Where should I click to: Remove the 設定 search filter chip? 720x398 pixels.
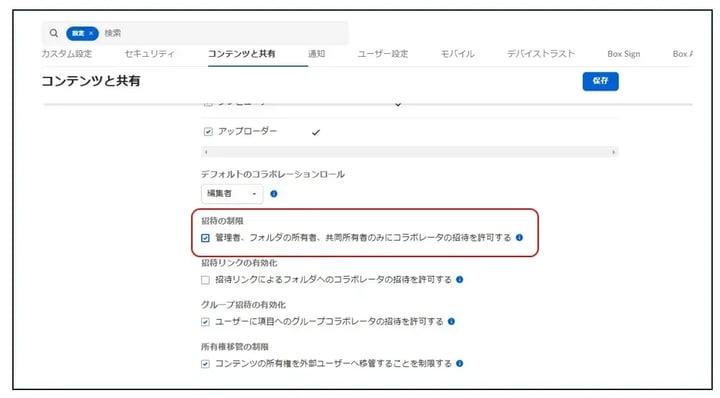click(91, 33)
